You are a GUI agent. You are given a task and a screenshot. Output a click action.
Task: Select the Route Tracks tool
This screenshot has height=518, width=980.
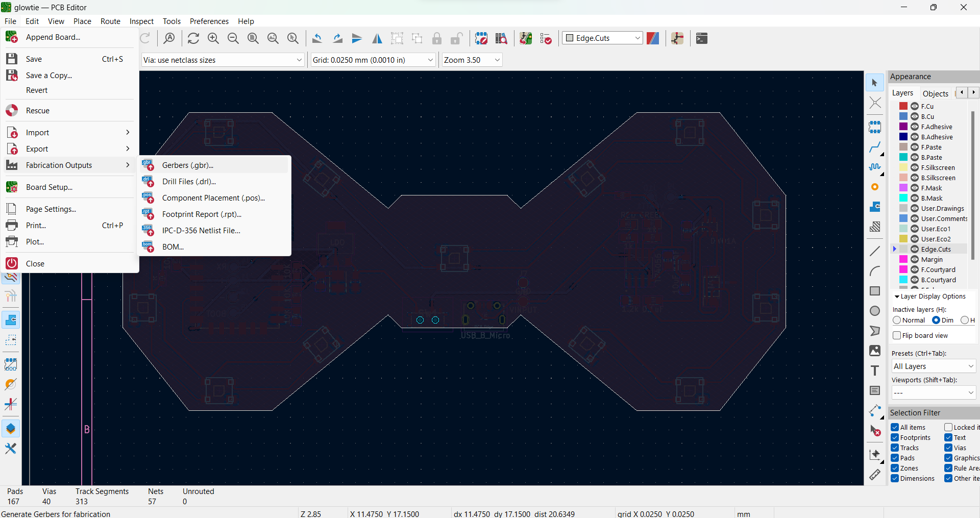[875, 147]
